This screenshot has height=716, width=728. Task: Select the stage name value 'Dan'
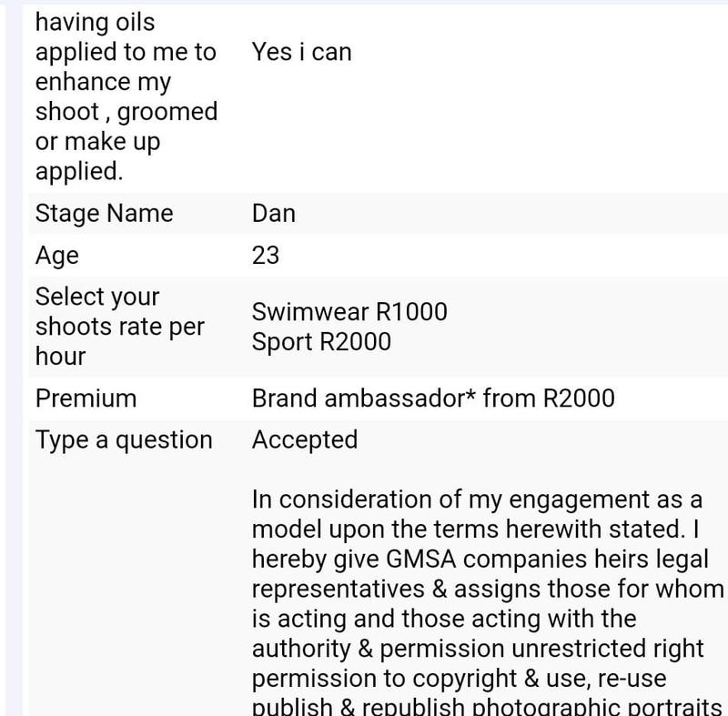point(274,214)
